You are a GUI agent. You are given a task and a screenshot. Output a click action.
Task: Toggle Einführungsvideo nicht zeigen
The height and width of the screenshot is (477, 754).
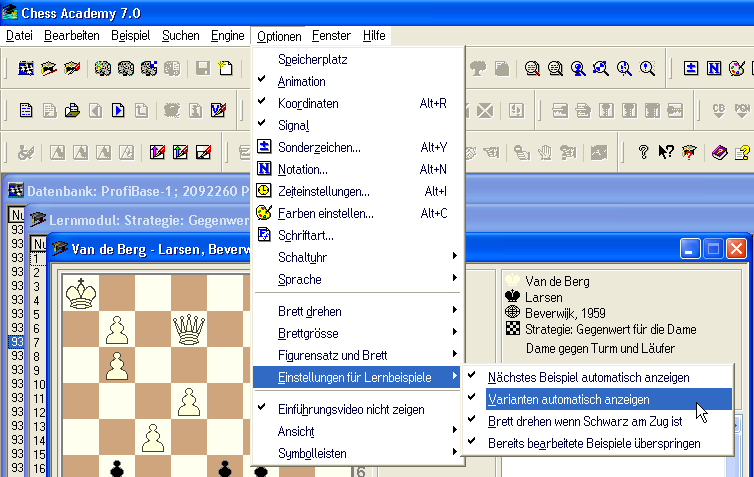357,409
